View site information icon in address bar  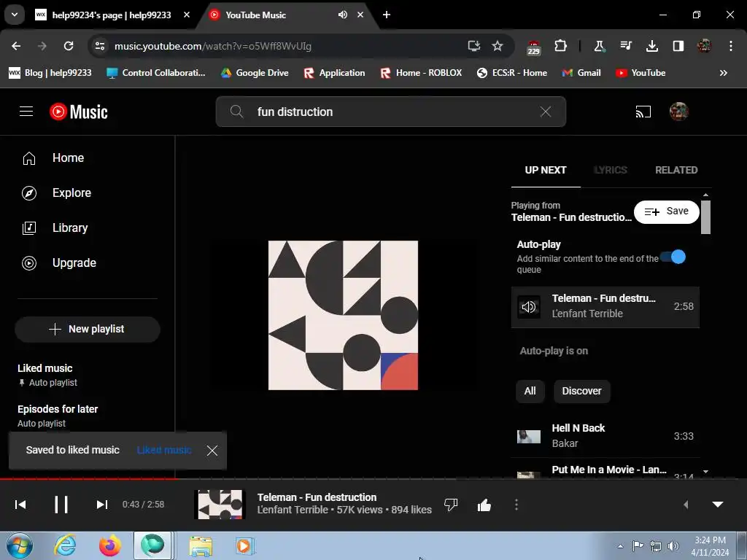click(x=100, y=46)
